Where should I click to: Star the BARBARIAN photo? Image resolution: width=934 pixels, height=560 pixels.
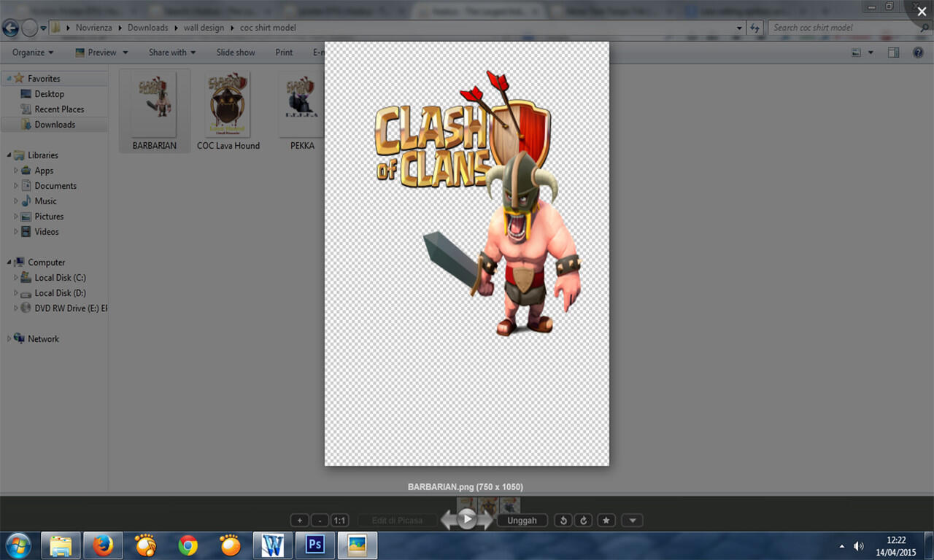tap(606, 521)
